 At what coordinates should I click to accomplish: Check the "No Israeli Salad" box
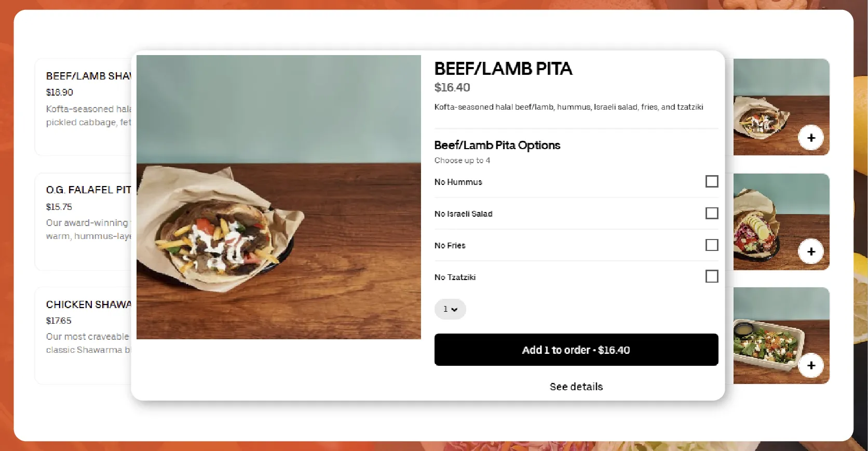(x=711, y=213)
